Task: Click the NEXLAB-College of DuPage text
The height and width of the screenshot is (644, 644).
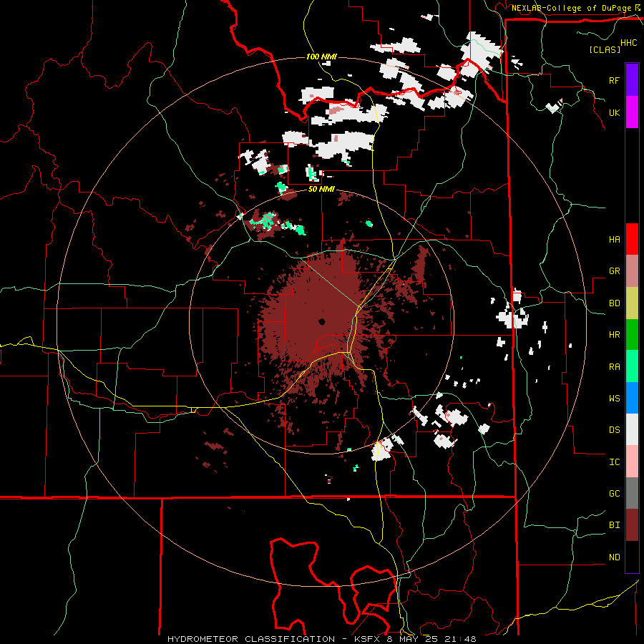Action: tap(571, 8)
